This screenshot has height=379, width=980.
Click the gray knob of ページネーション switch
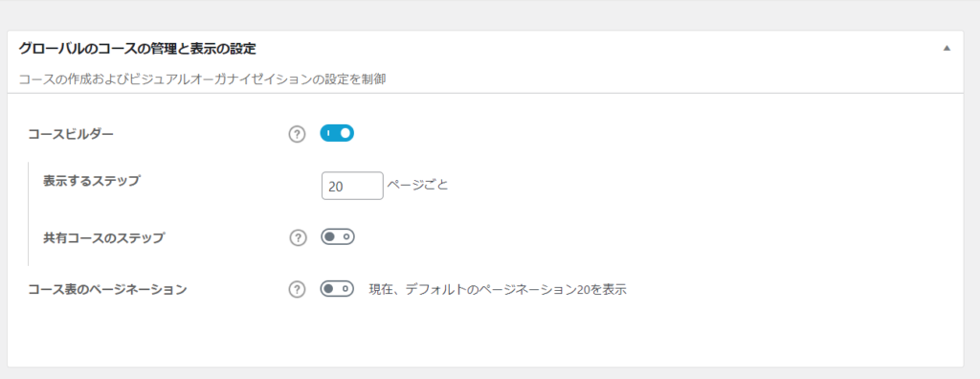(329, 289)
